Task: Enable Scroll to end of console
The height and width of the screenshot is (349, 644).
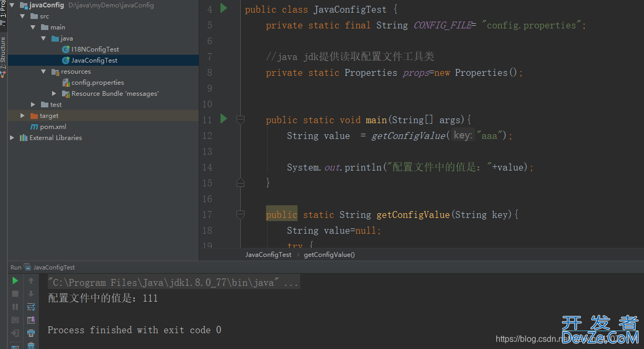Action: [31, 320]
